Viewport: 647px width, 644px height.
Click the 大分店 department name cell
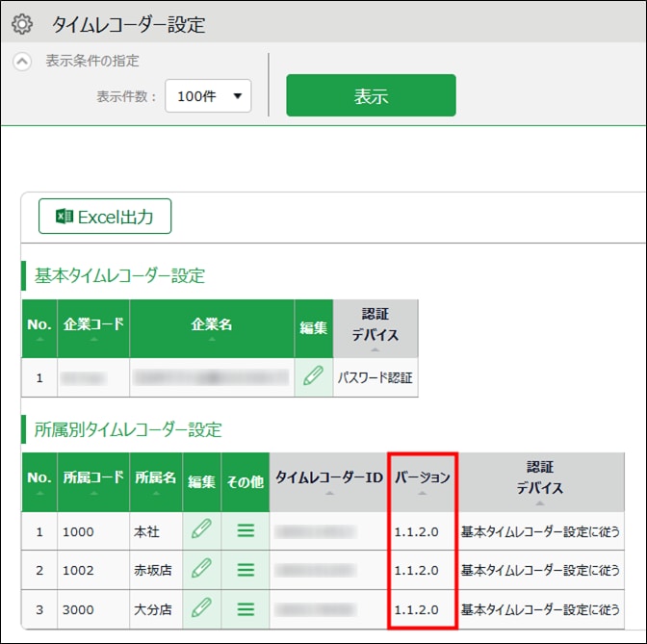(156, 609)
